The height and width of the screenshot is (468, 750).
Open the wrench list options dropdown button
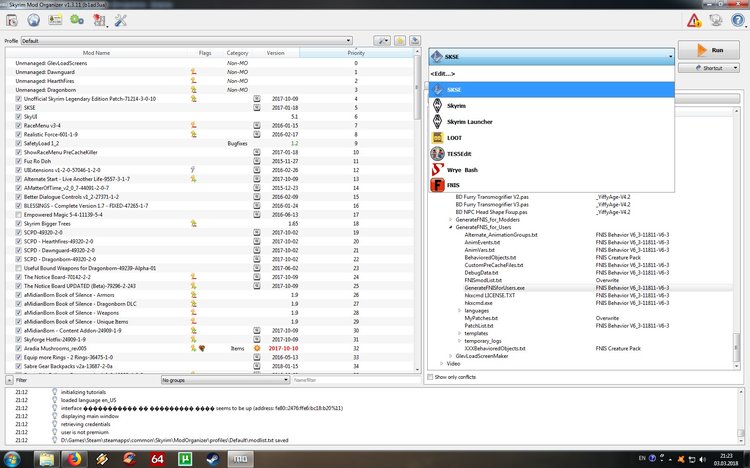(382, 41)
